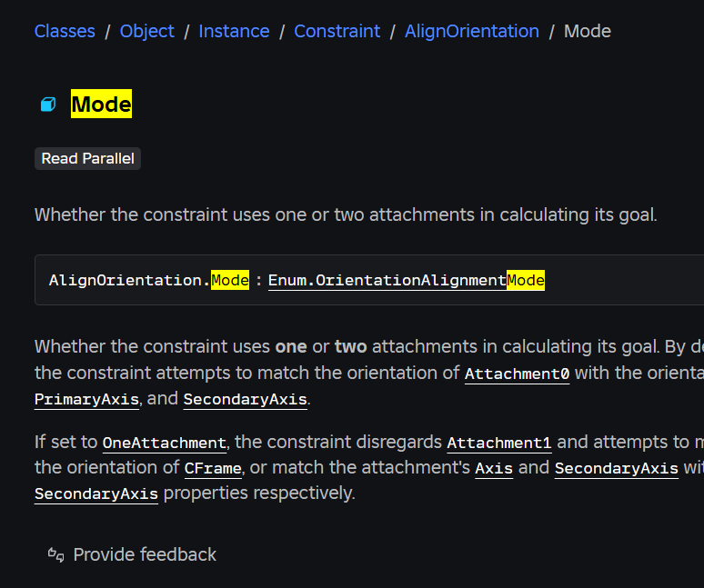Open the Classes breadcrumb link

65,32
